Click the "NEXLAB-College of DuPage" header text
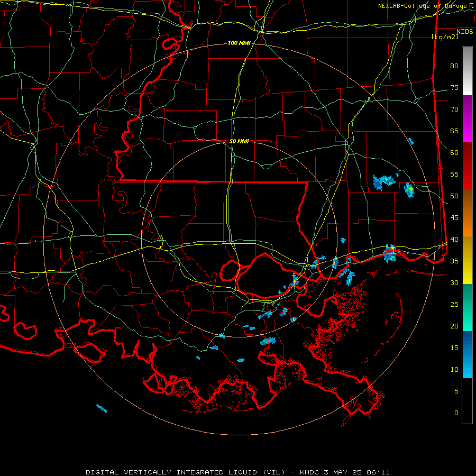The height and width of the screenshot is (476, 476). point(422,6)
